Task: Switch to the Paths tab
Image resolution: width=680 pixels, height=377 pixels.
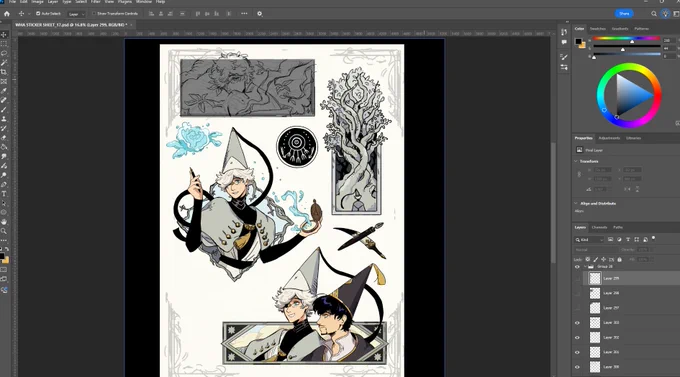Action: (x=618, y=227)
